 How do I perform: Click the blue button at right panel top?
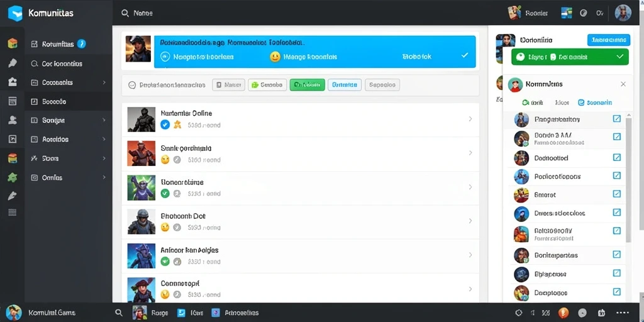click(x=609, y=40)
